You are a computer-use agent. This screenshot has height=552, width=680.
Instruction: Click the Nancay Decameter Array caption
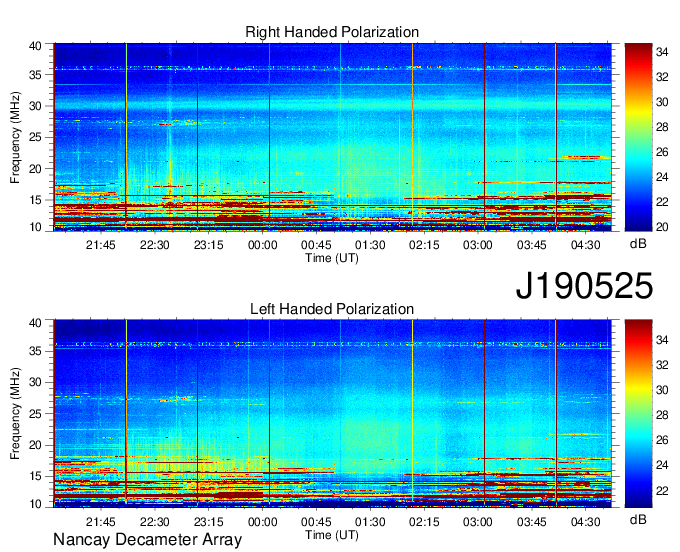[x=147, y=540]
